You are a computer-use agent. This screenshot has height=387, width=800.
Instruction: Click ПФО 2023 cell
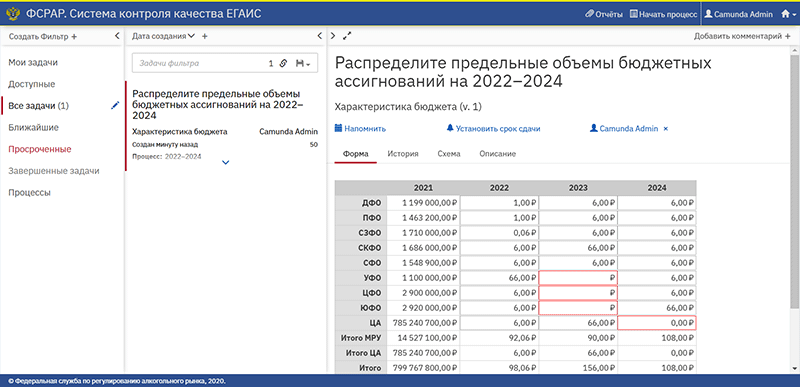click(578, 218)
